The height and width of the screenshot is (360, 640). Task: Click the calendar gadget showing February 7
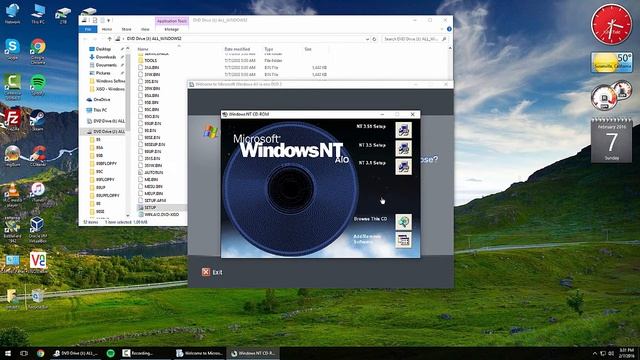[611, 140]
